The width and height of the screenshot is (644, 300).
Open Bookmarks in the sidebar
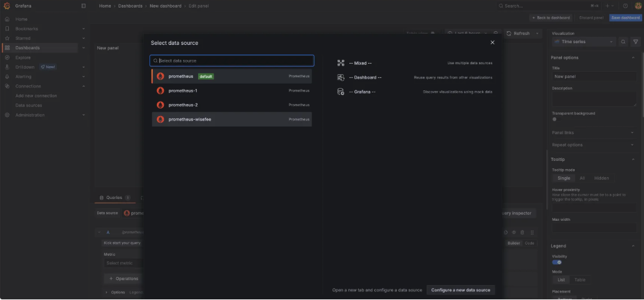point(27,29)
